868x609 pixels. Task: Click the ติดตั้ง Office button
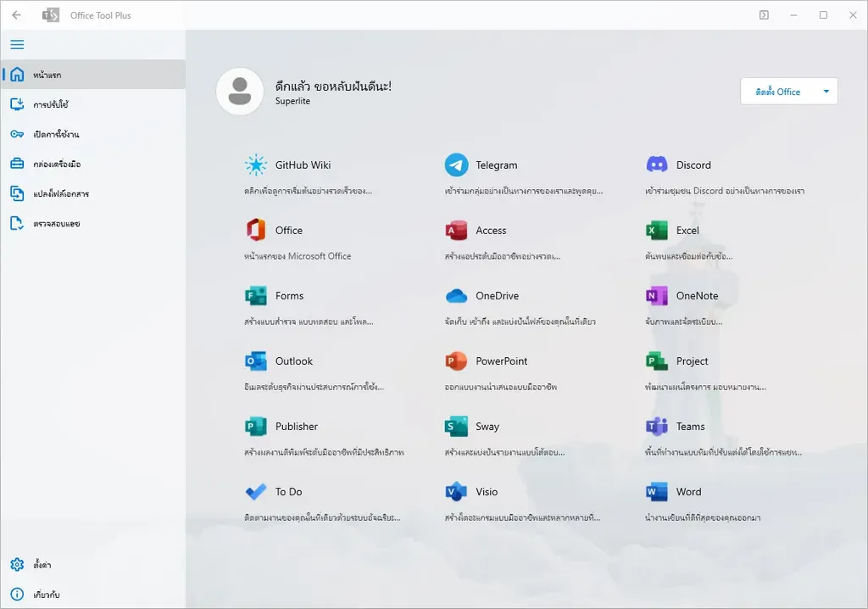tap(778, 92)
